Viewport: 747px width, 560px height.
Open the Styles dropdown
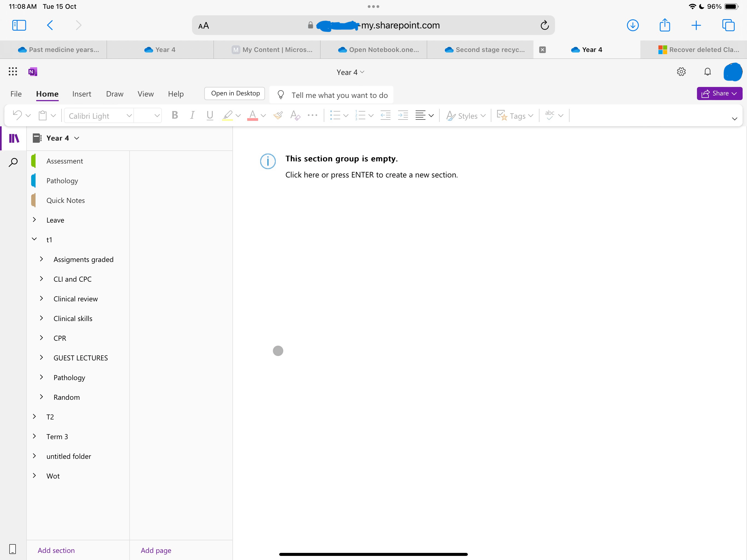coord(466,116)
